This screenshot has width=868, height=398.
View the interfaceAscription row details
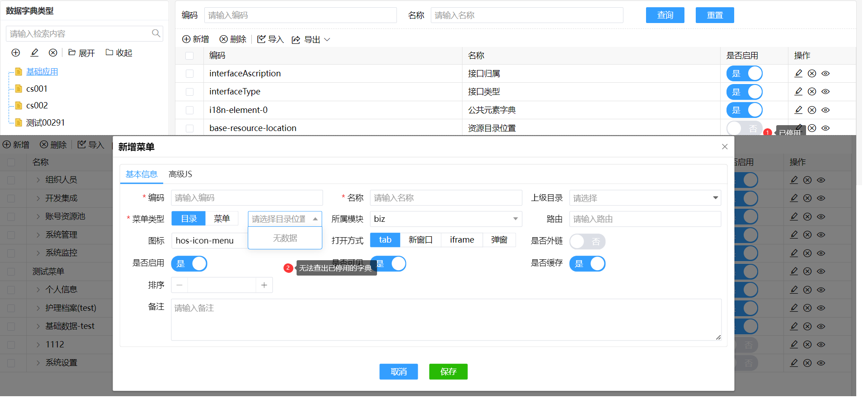pos(826,73)
